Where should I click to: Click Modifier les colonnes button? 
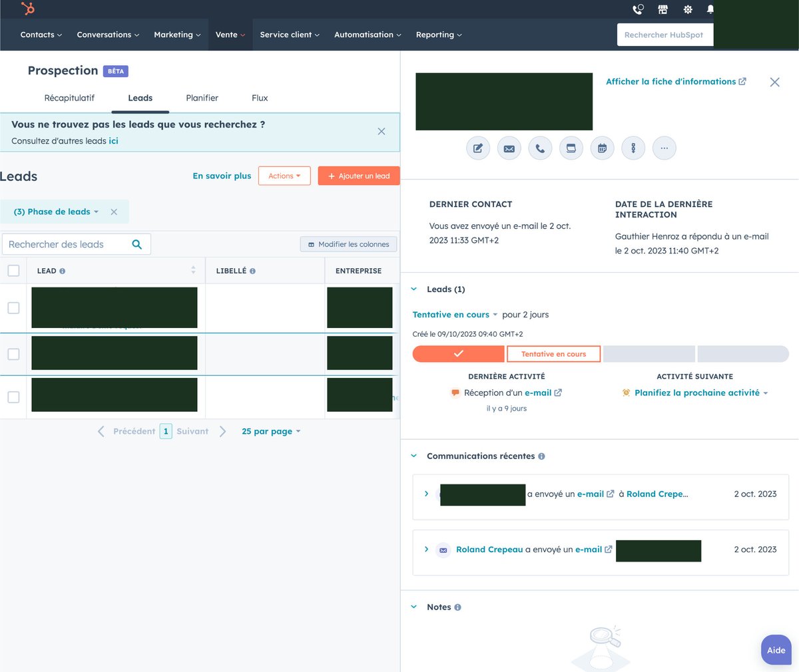[x=349, y=244]
